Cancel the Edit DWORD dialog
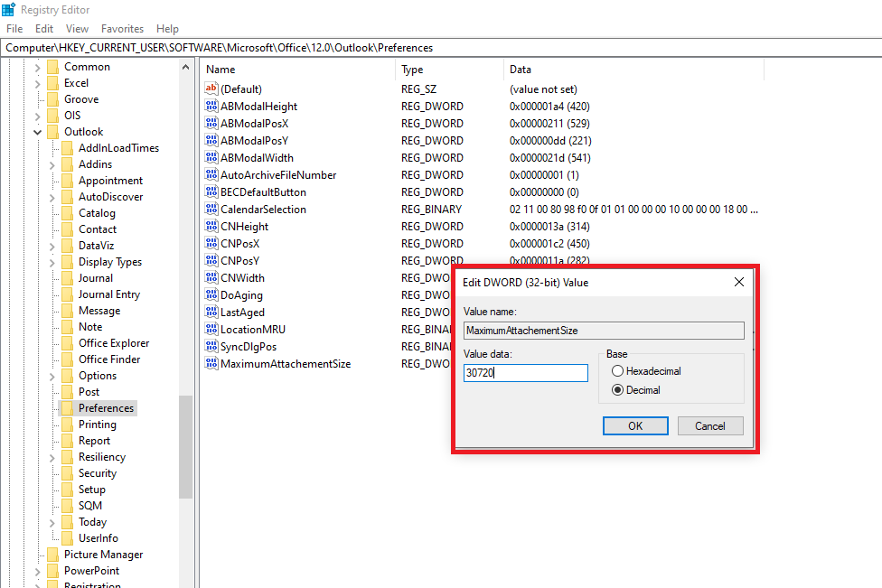The width and height of the screenshot is (882, 588). (709, 426)
